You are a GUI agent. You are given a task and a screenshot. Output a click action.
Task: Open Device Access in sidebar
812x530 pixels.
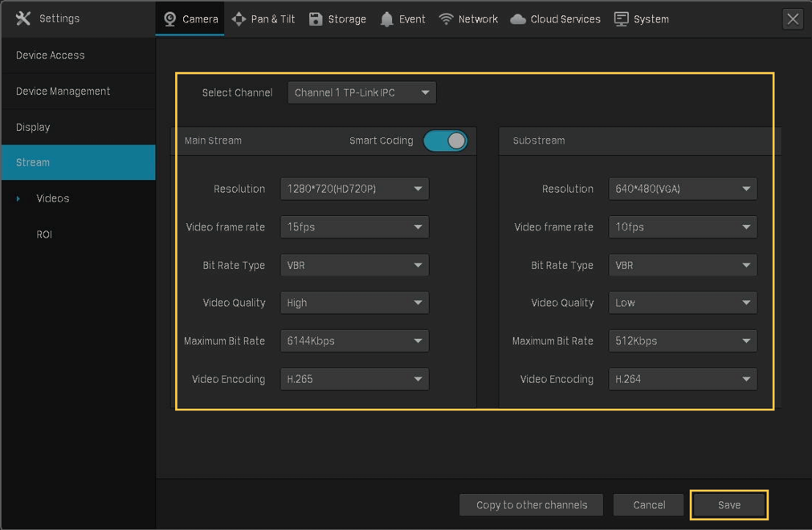tap(78, 55)
